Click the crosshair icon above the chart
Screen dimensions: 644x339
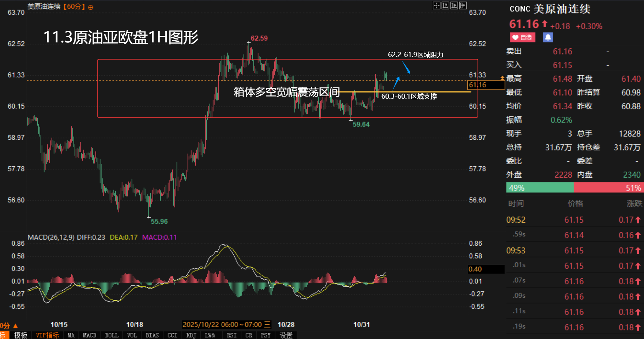(436, 5)
